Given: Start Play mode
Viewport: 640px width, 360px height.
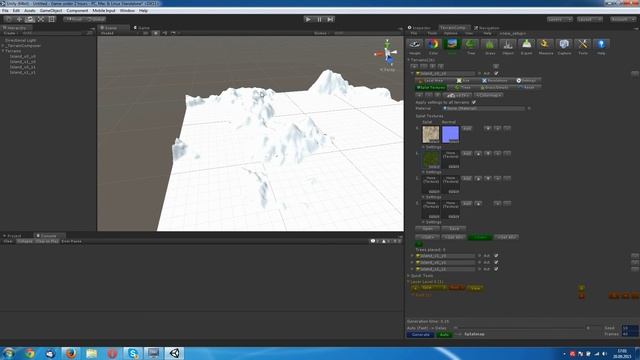Looking at the screenshot, I should point(308,19).
